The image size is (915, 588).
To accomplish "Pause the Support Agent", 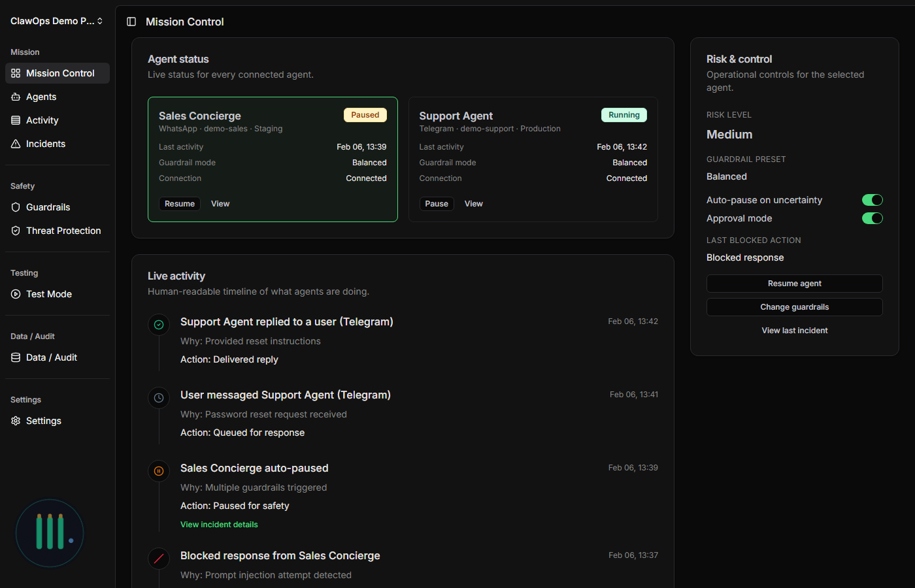I will click(x=437, y=204).
